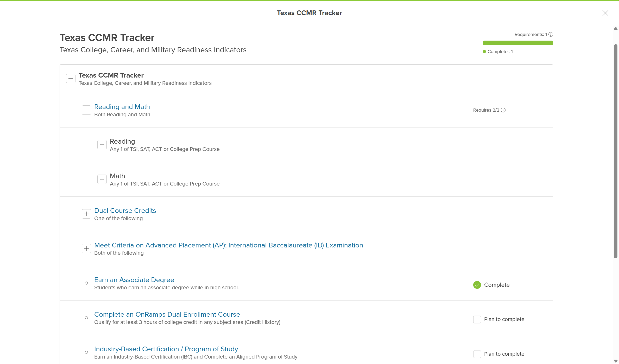Viewport: 619px width, 364px height.
Task: Click the scroll up arrow
Action: [616, 29]
